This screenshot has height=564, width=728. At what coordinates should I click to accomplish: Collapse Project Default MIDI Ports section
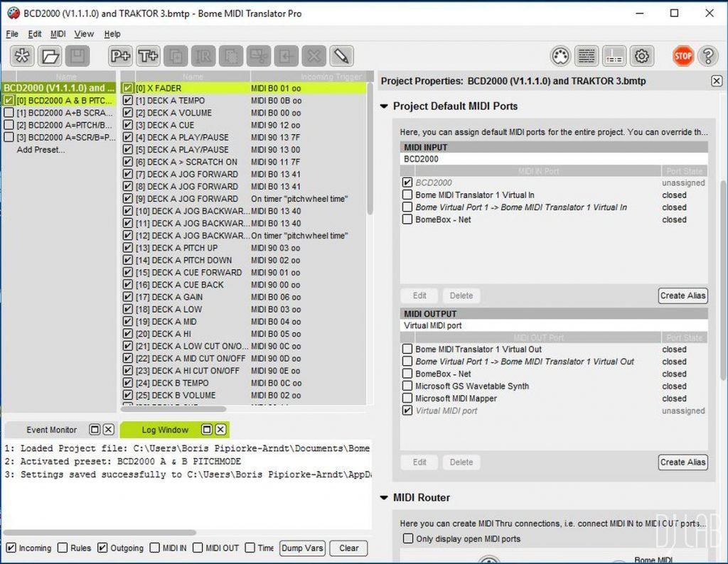coord(385,107)
